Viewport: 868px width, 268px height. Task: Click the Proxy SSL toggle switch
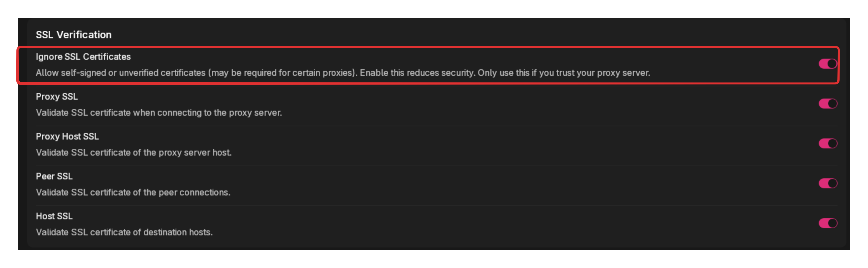(828, 104)
